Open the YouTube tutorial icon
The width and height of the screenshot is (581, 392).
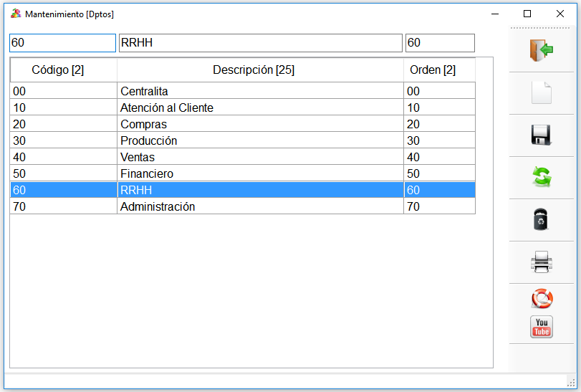(542, 327)
